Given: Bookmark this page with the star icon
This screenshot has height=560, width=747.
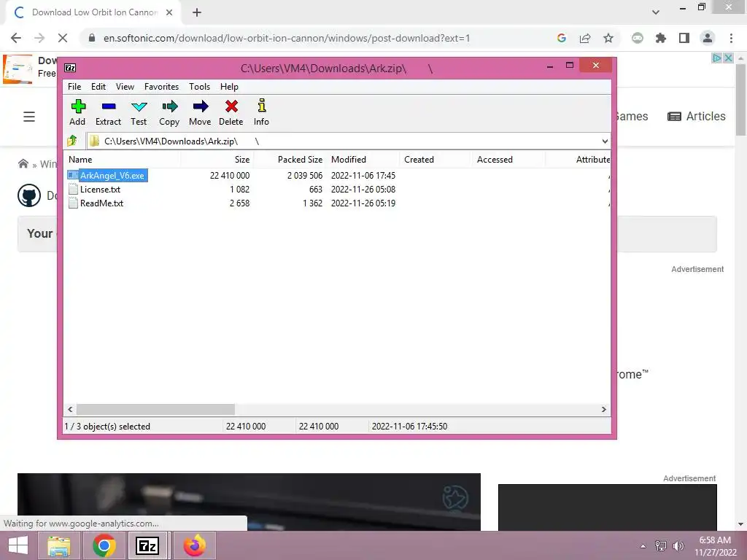Looking at the screenshot, I should pyautogui.click(x=608, y=38).
